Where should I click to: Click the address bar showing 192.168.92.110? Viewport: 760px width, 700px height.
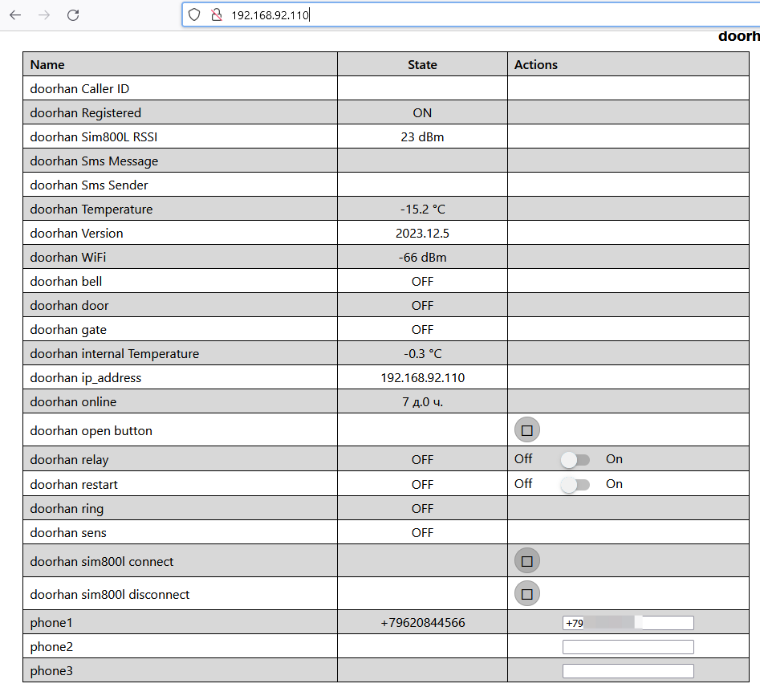click(x=470, y=15)
